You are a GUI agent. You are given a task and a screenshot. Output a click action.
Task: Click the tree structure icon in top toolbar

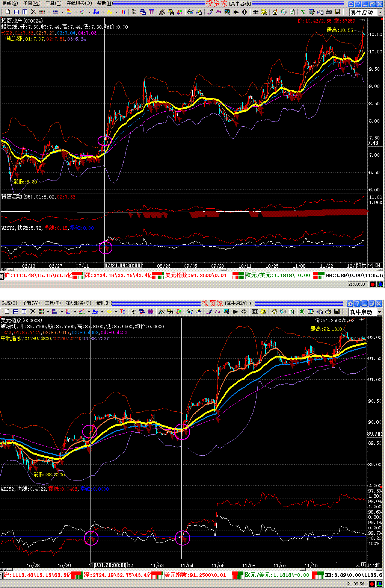(x=134, y=12)
